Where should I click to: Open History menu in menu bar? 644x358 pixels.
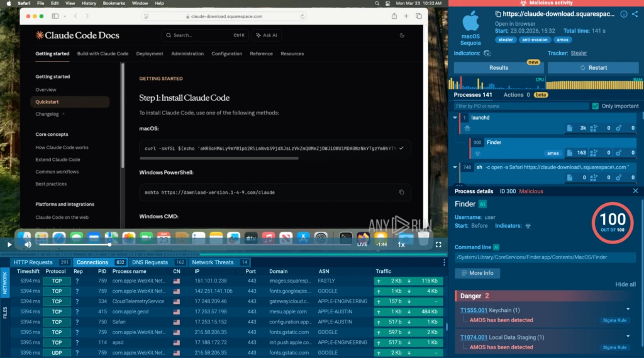click(x=89, y=3)
